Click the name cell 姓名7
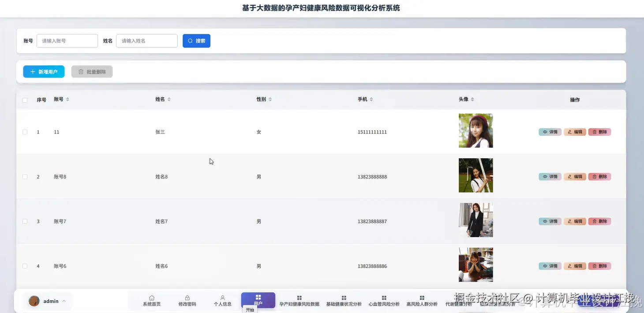The width and height of the screenshot is (644, 313). click(161, 221)
